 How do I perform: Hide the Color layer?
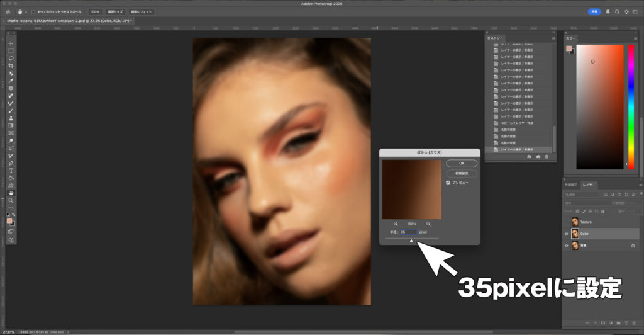coord(567,234)
